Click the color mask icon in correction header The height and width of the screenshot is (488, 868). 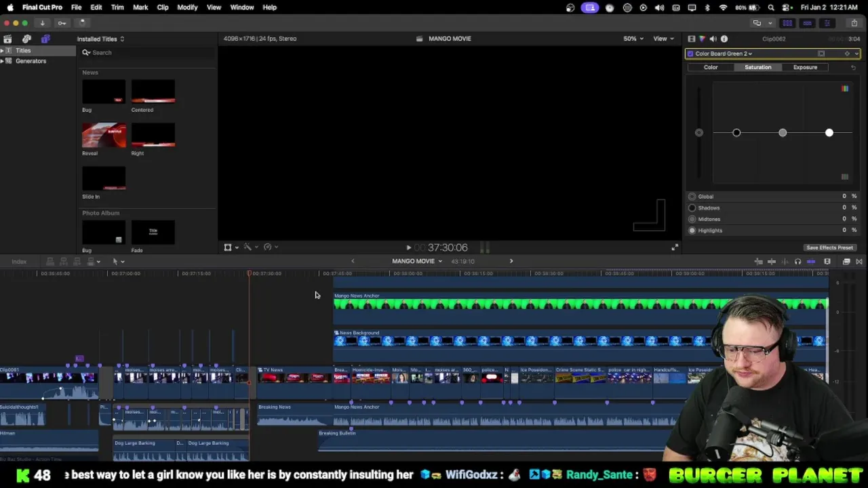pos(821,54)
